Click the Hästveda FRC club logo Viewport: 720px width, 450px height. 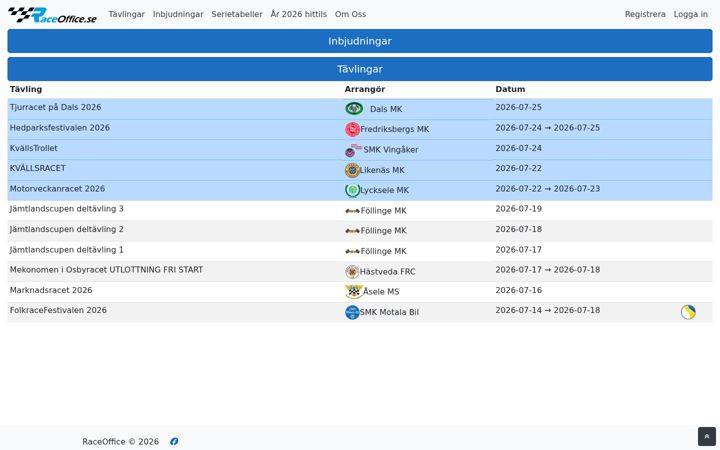tap(352, 271)
